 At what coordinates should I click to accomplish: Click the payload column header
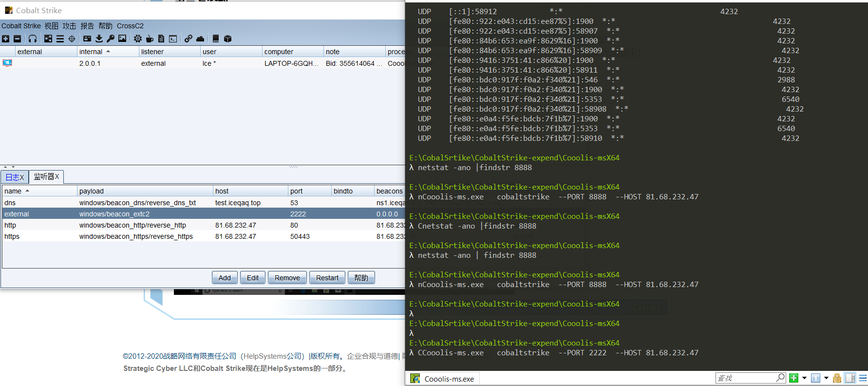point(145,191)
